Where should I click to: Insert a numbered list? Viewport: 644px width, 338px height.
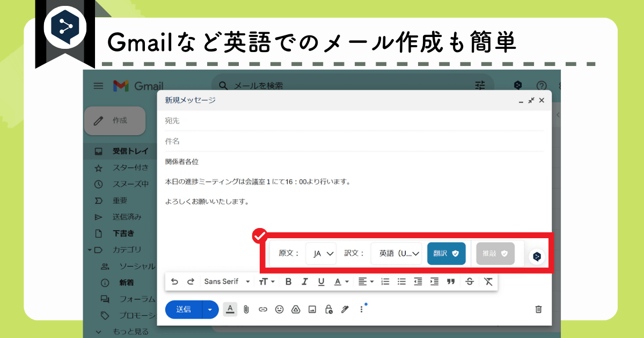pos(385,282)
